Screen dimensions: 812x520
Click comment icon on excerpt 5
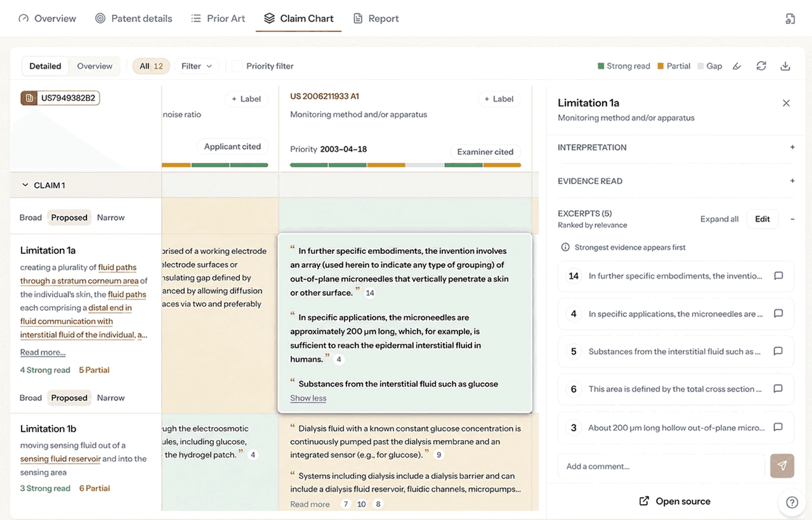tap(778, 351)
